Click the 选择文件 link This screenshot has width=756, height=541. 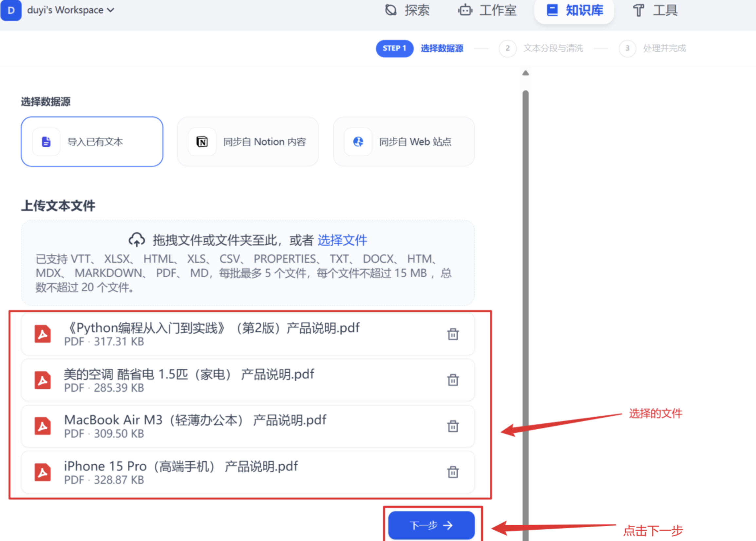[x=342, y=240]
